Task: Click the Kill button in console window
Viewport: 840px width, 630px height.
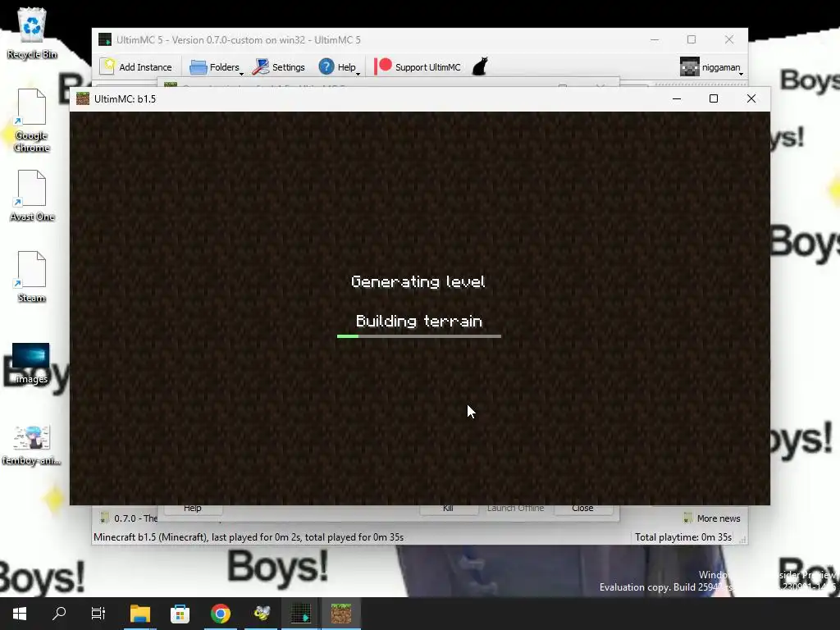Action: 449,509
